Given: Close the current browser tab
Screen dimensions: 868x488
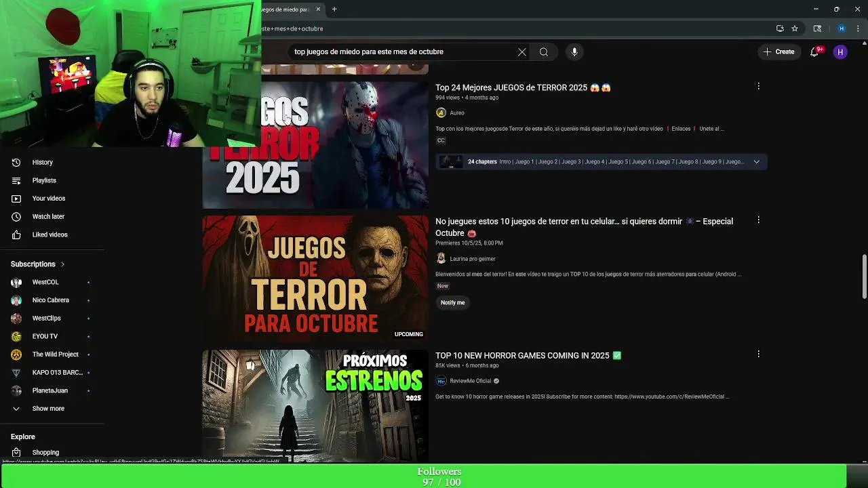Looking at the screenshot, I should (318, 9).
